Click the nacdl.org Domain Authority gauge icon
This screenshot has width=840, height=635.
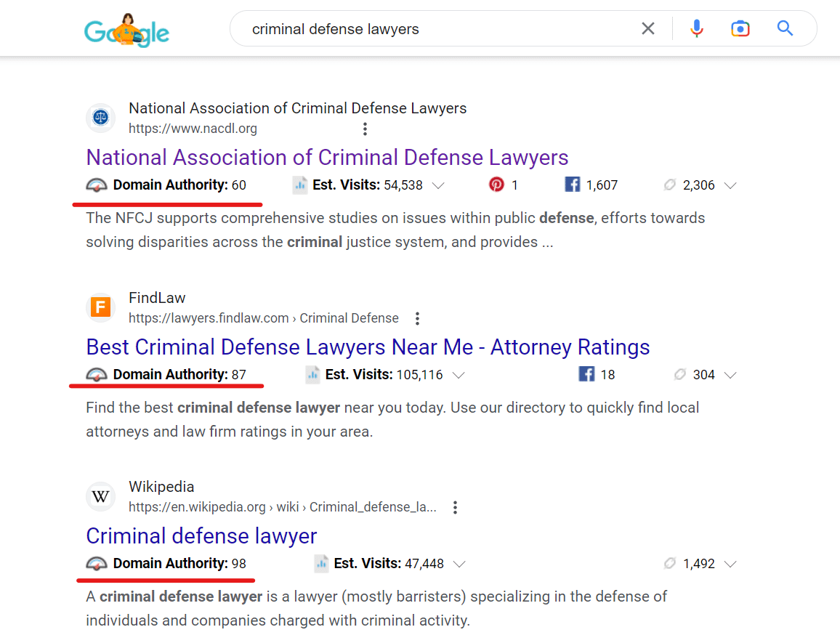(x=97, y=185)
